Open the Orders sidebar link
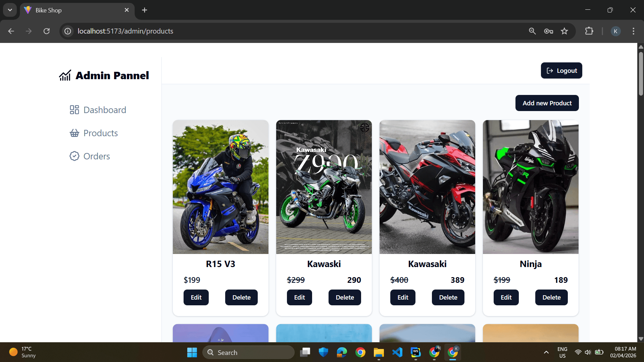 pos(90,156)
